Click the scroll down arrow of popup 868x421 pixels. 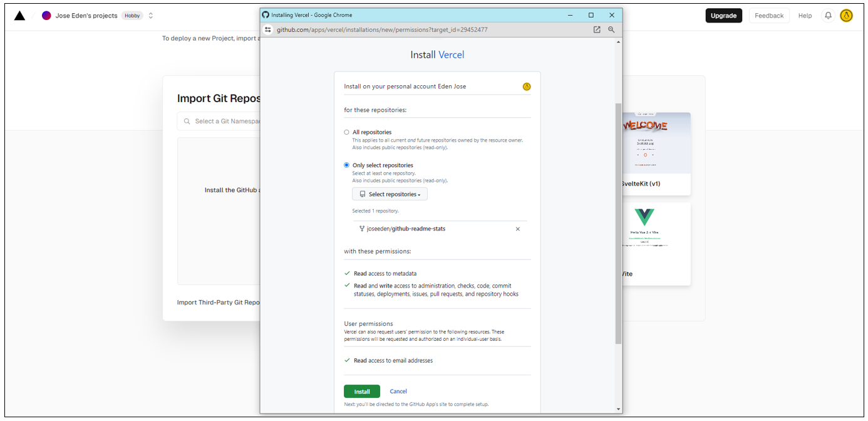click(619, 409)
